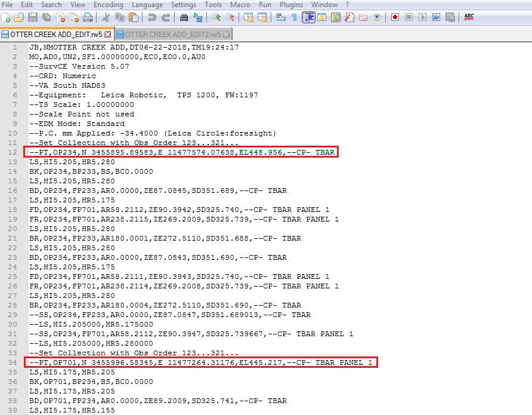Click line 12 text with OP234 coordinates
Viewport: 532px width, 415px height.
click(x=179, y=152)
